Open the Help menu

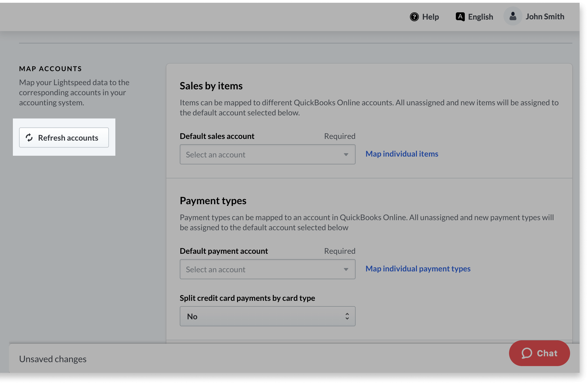point(424,17)
